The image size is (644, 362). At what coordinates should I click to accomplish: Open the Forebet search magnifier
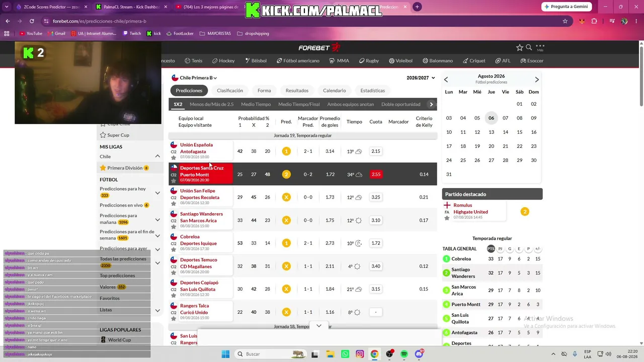[529, 47]
